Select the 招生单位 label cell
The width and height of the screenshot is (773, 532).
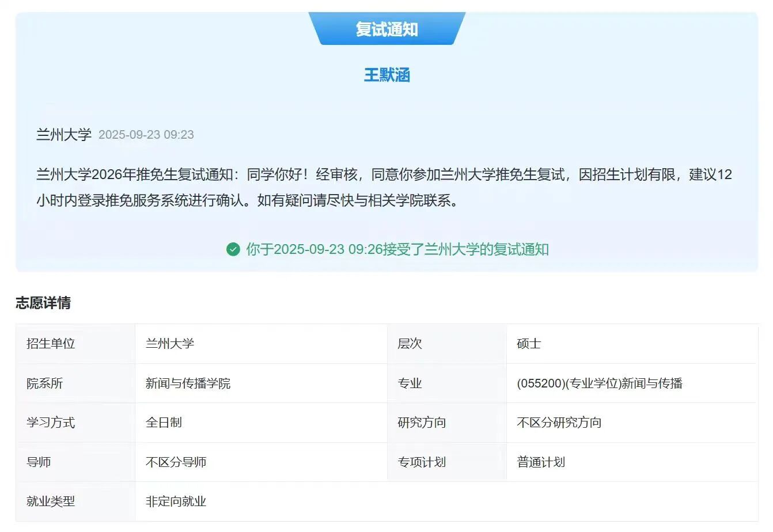click(51, 344)
